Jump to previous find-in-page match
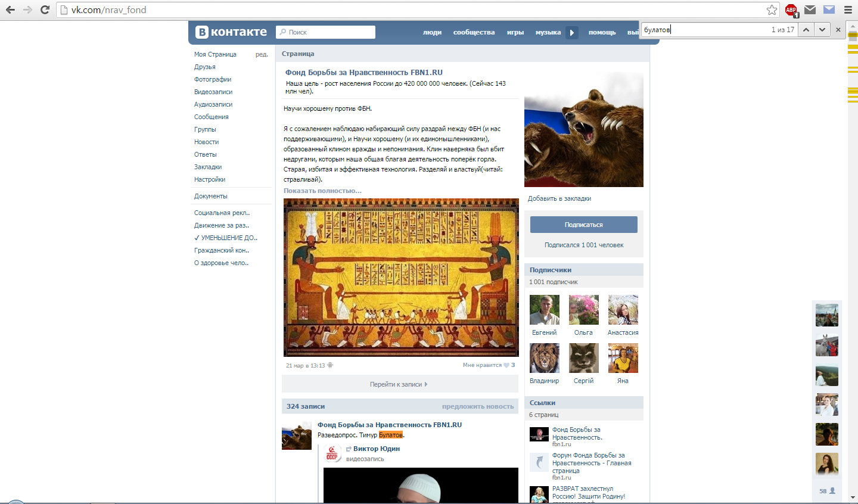858x504 pixels. [x=806, y=30]
